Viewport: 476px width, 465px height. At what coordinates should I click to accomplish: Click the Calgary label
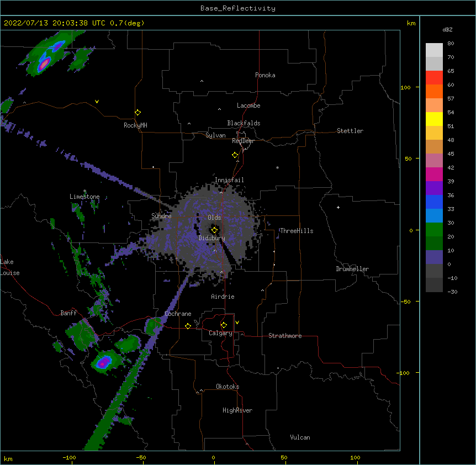[220, 333]
